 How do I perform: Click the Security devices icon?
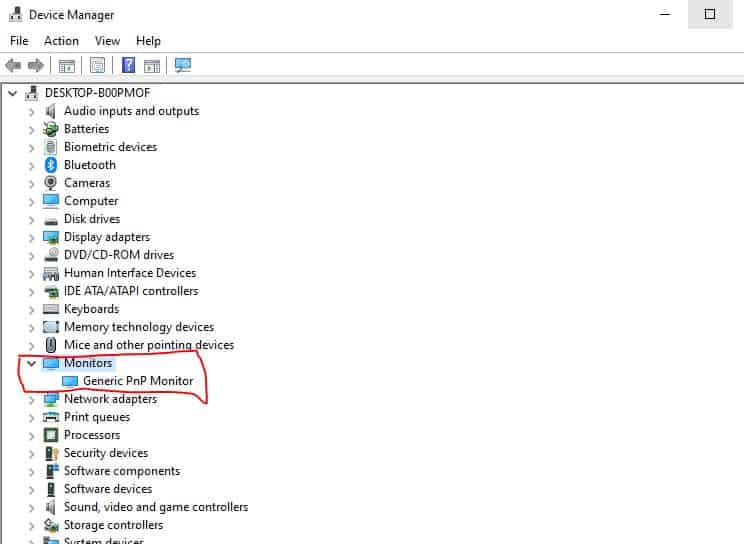click(51, 453)
